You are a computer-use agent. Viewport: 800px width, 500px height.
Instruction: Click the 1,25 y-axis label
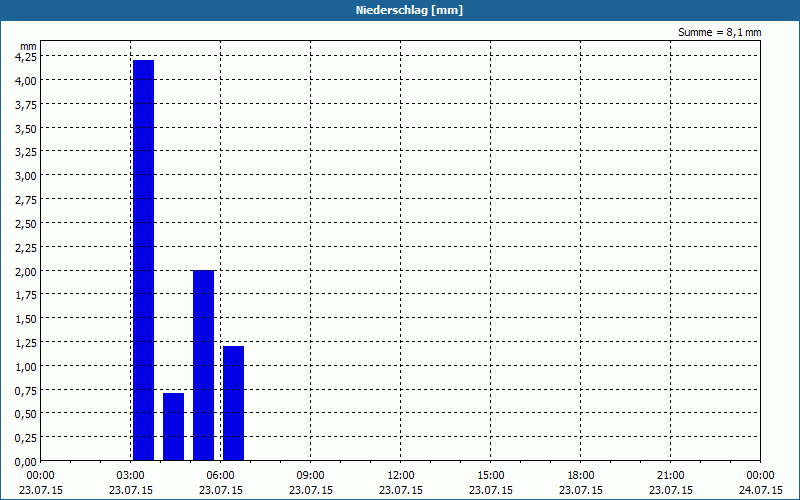pyautogui.click(x=26, y=343)
